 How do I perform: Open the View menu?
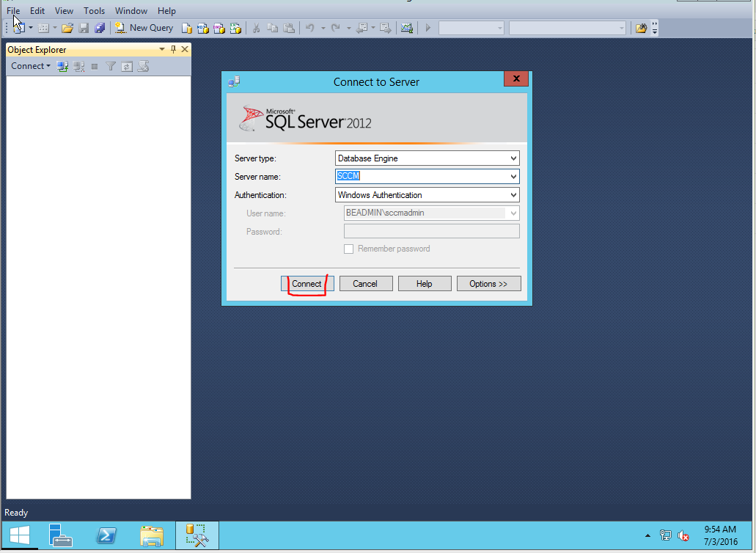64,10
